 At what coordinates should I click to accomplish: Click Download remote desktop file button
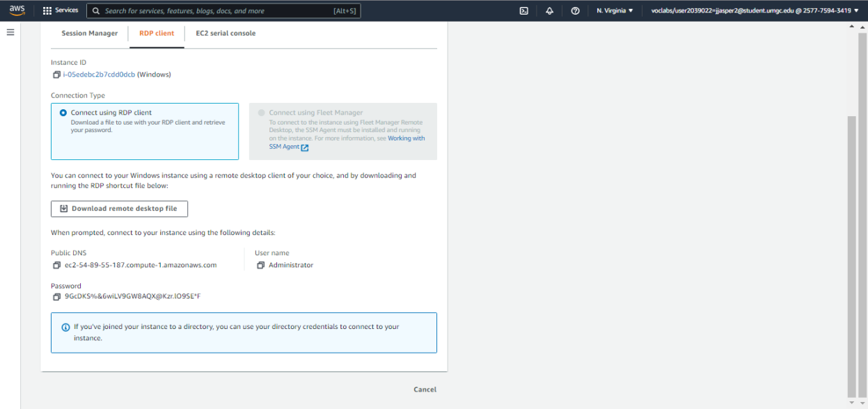[x=119, y=209]
